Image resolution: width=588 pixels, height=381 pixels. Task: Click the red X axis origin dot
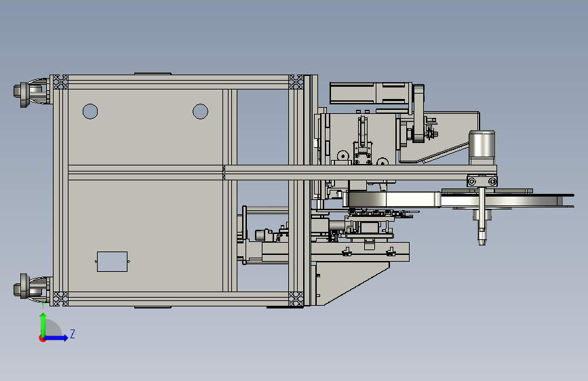pyautogui.click(x=42, y=338)
